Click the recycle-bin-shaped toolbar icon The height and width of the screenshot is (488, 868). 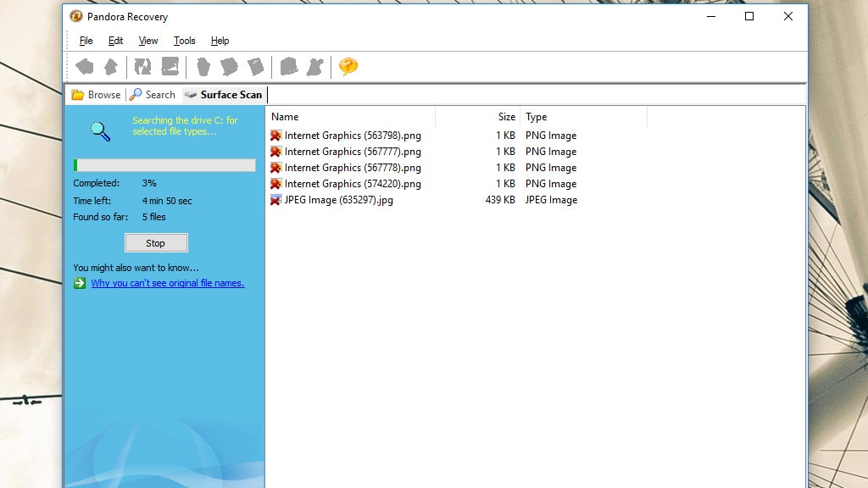click(x=203, y=67)
